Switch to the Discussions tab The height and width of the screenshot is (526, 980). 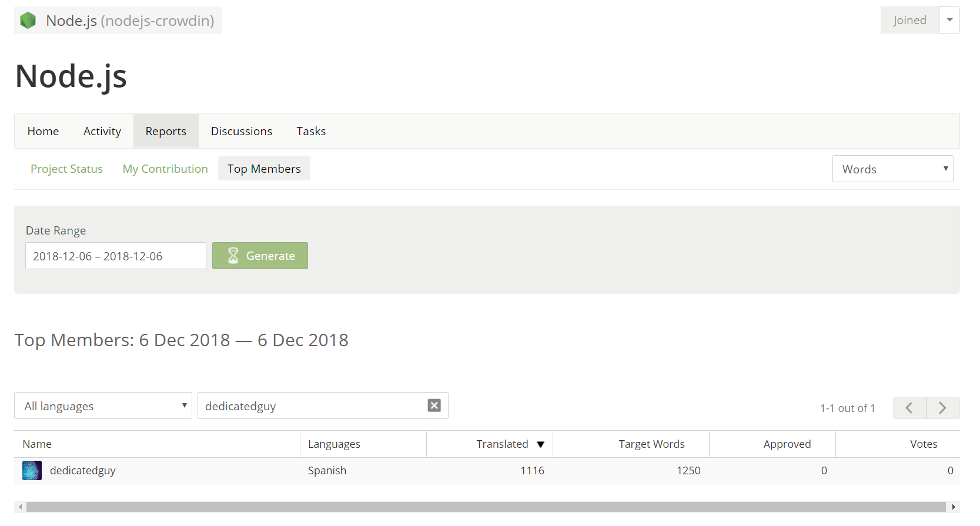tap(242, 131)
